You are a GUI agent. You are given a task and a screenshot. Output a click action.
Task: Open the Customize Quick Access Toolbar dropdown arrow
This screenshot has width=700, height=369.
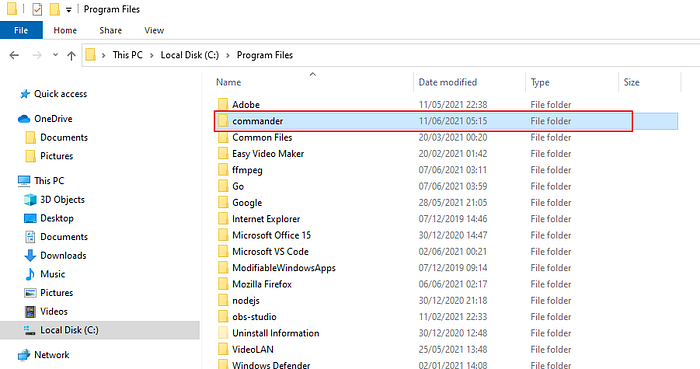tap(69, 10)
